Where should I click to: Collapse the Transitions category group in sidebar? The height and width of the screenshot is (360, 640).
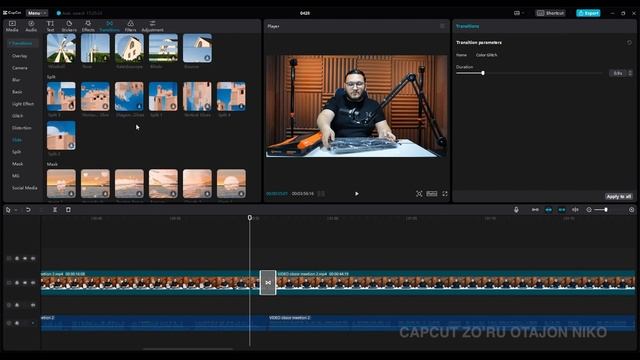tap(22, 43)
